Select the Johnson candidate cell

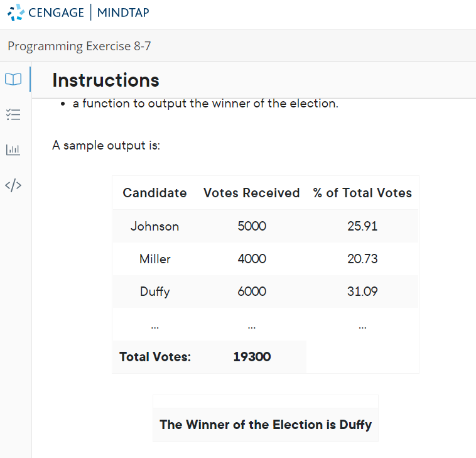click(155, 226)
